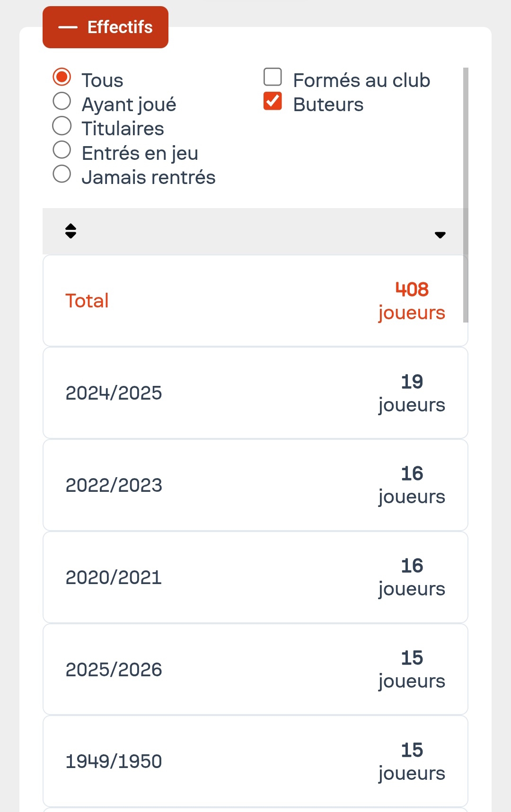Uncheck the Buteurs checkbox
Image resolution: width=511 pixels, height=812 pixels.
273,101
